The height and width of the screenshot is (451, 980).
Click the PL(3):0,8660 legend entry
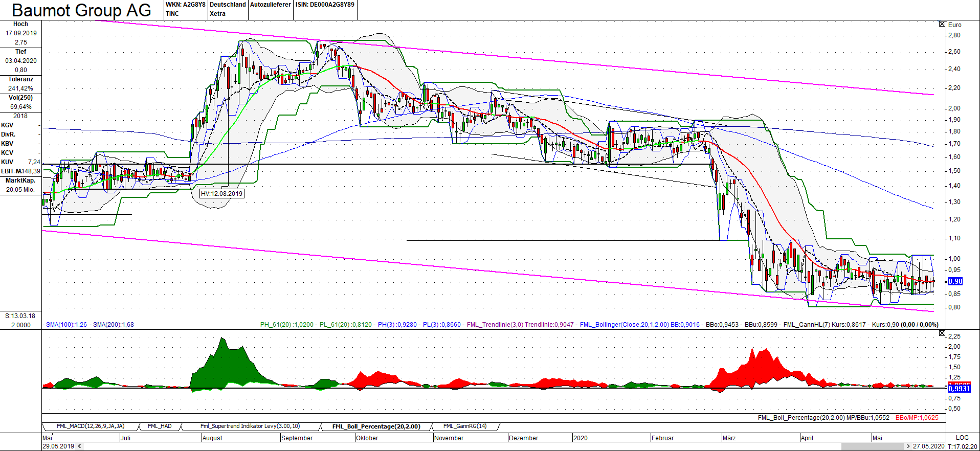click(442, 325)
